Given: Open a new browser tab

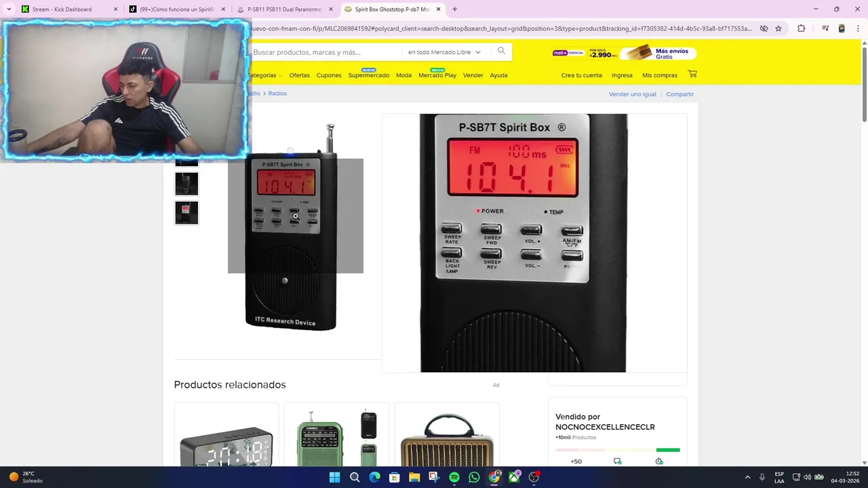Looking at the screenshot, I should [454, 9].
